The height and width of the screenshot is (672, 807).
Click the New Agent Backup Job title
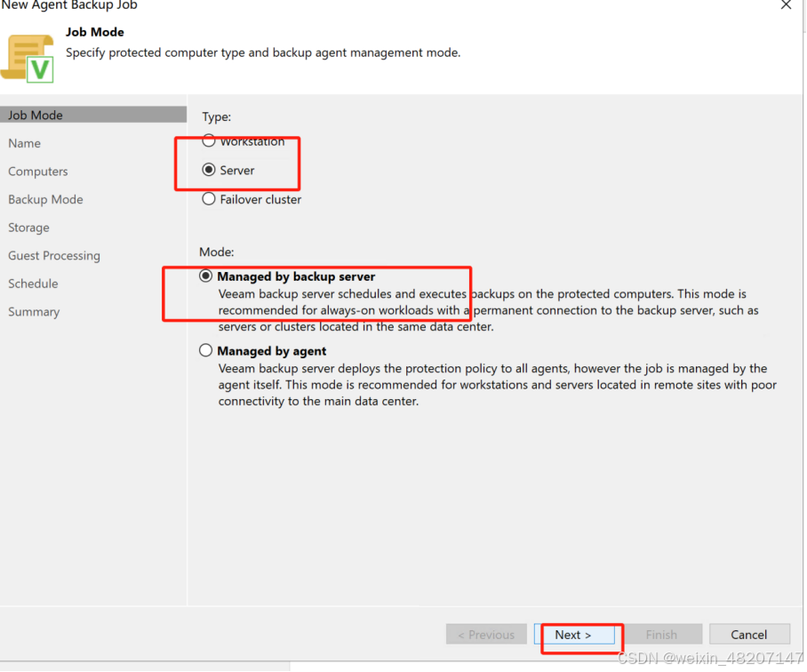pos(69,5)
